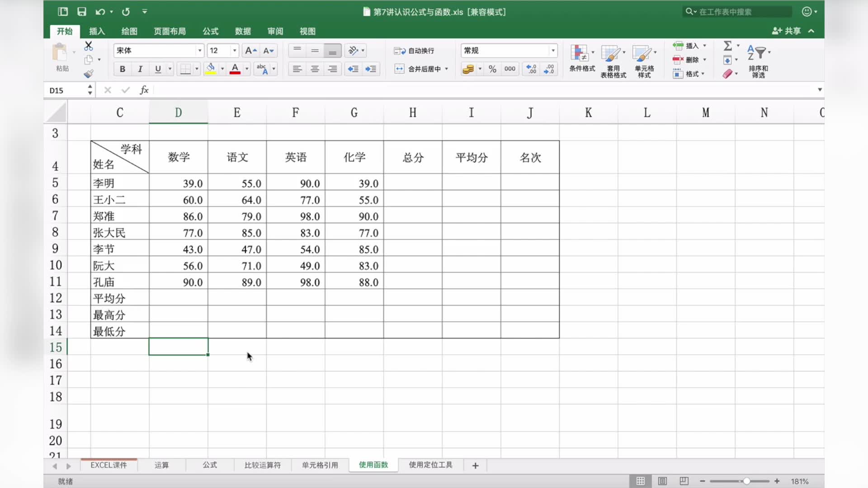Click the Cut scissors icon
The height and width of the screenshot is (488, 868).
coord(89,46)
